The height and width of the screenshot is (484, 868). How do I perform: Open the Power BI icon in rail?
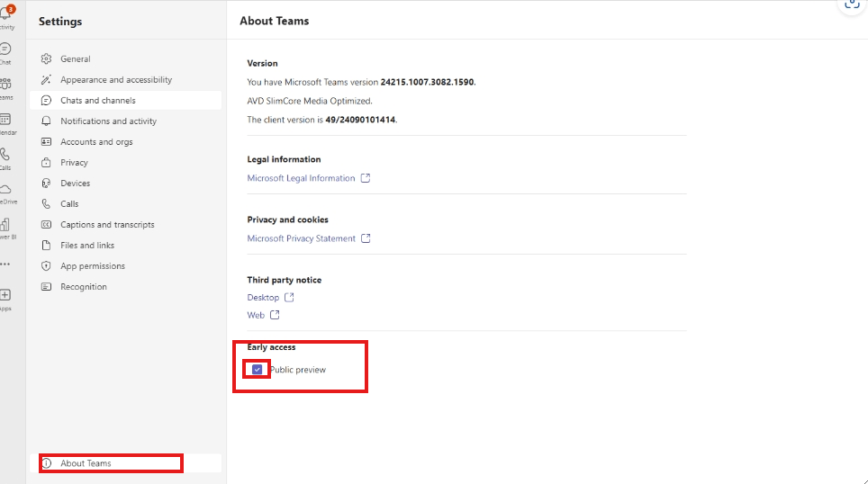pyautogui.click(x=5, y=224)
